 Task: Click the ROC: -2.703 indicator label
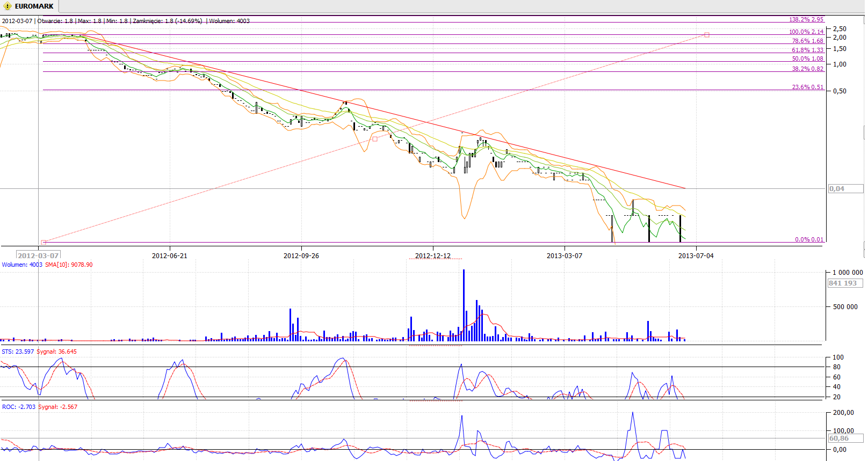click(x=19, y=407)
